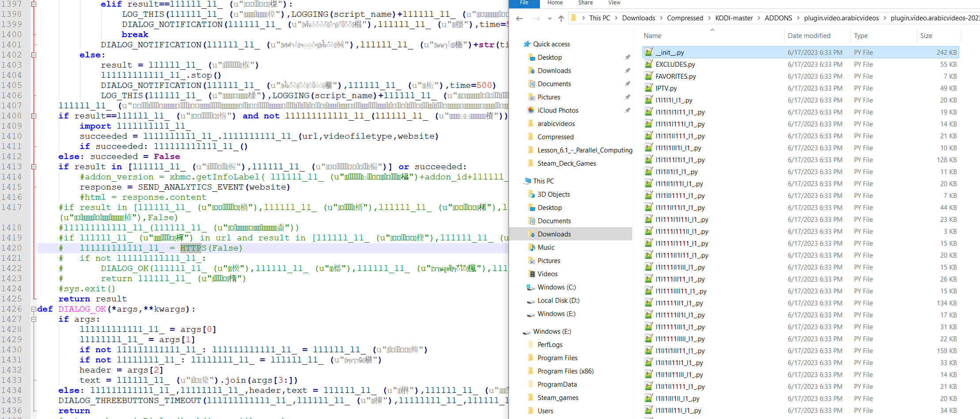Jump to ADDONS in the address bar
Screen dimensions: 980x419
pos(778,18)
